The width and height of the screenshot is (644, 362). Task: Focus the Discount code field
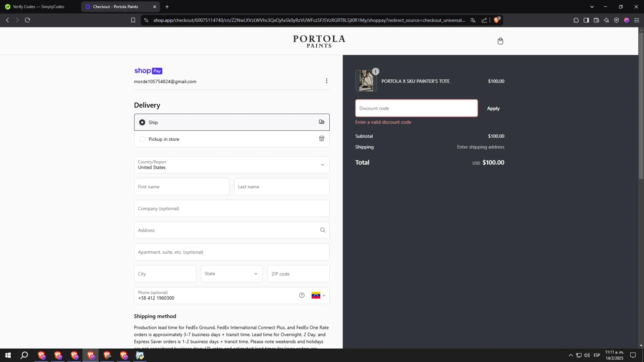click(x=416, y=108)
